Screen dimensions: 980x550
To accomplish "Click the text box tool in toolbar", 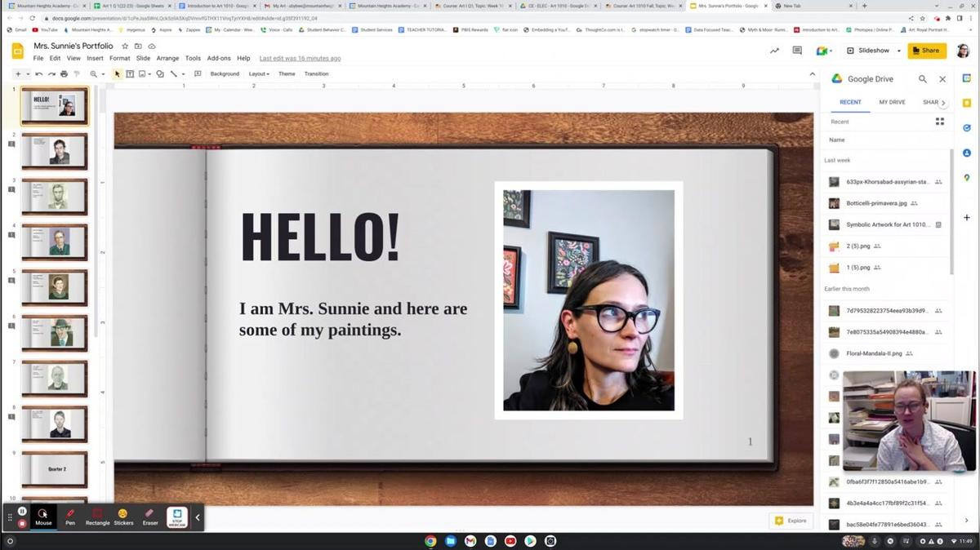I will (130, 74).
